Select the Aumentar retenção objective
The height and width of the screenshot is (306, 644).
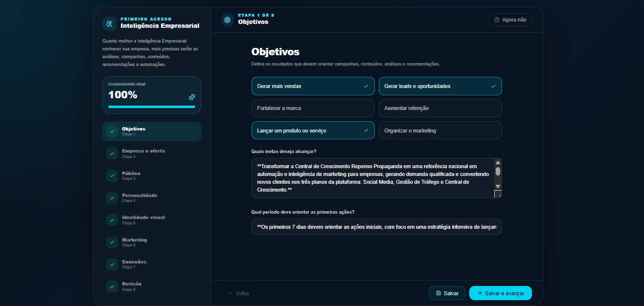[440, 108]
